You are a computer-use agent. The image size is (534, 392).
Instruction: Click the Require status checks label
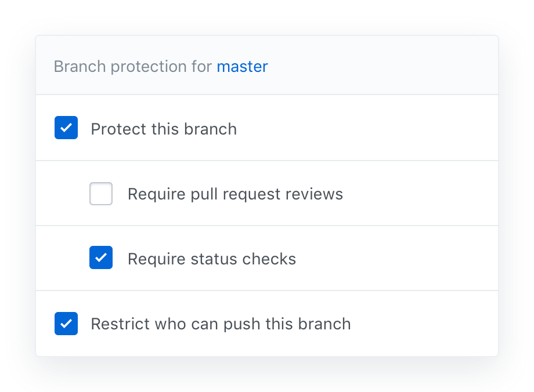212,259
